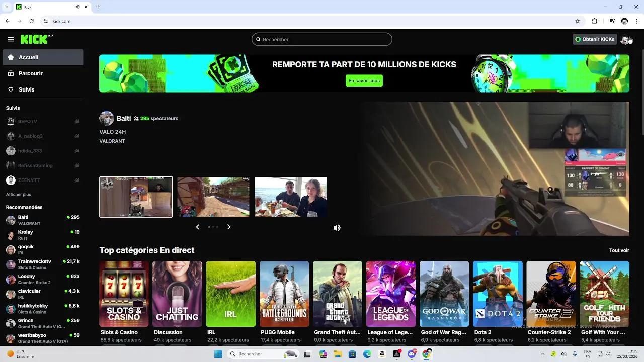Open recommended channel hstikkytokky
644x362 pixels.
(43, 309)
